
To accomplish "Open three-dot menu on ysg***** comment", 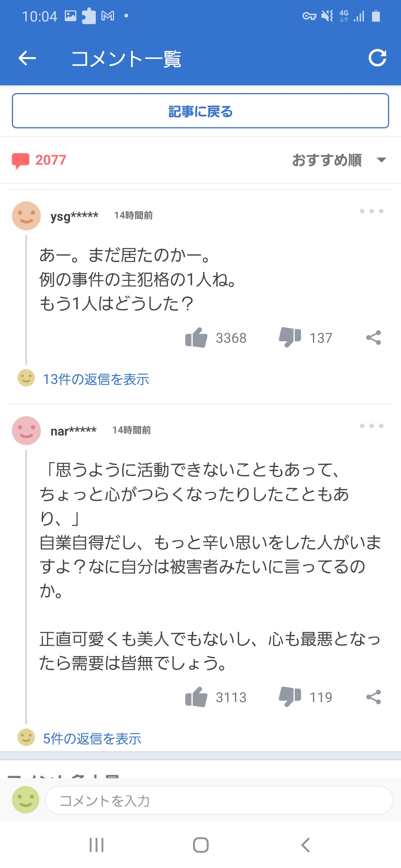I will 371,211.
